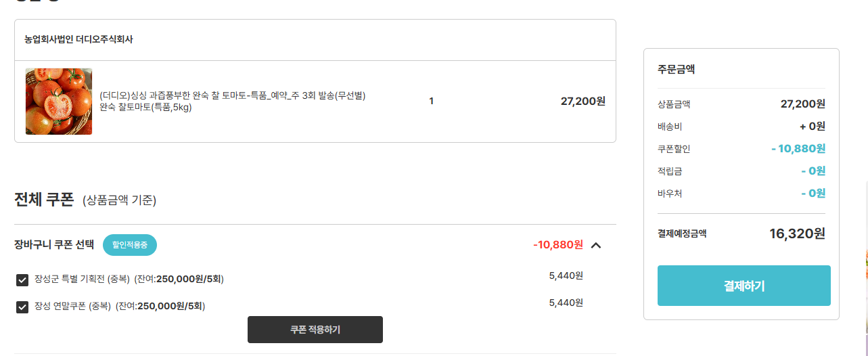This screenshot has width=868, height=356.
Task: Select the 장성 연말쿠폰 (중복) coupon label
Action: (72, 306)
